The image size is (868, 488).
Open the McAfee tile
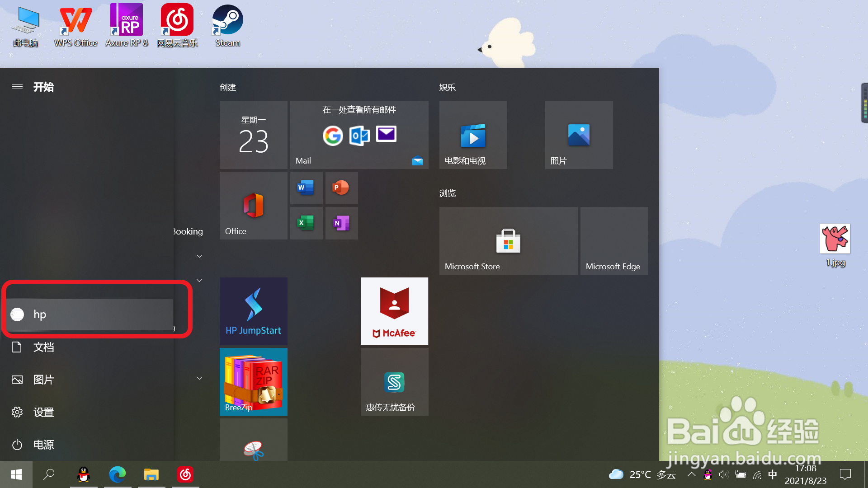[394, 311]
